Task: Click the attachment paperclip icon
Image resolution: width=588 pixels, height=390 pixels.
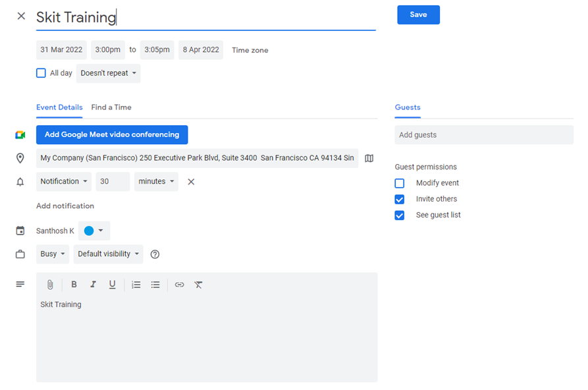Action: [x=49, y=285]
